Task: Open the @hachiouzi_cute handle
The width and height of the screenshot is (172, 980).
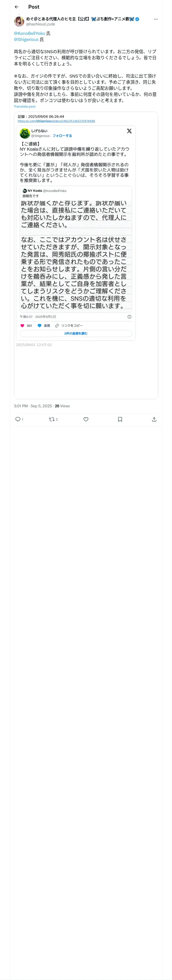Action: [41, 24]
